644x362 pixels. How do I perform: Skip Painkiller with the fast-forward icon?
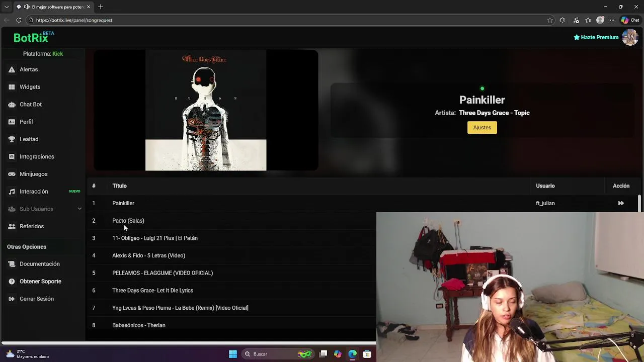click(621, 203)
